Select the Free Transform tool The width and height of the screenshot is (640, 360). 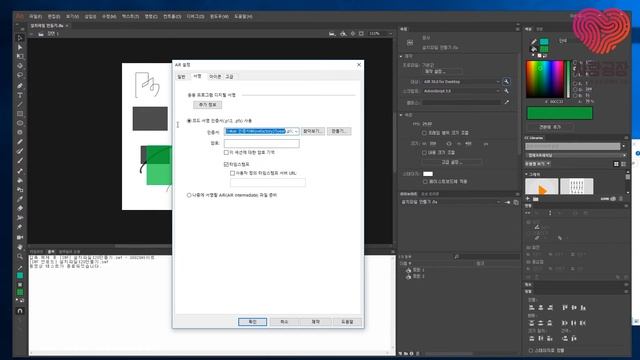(x=20, y=56)
